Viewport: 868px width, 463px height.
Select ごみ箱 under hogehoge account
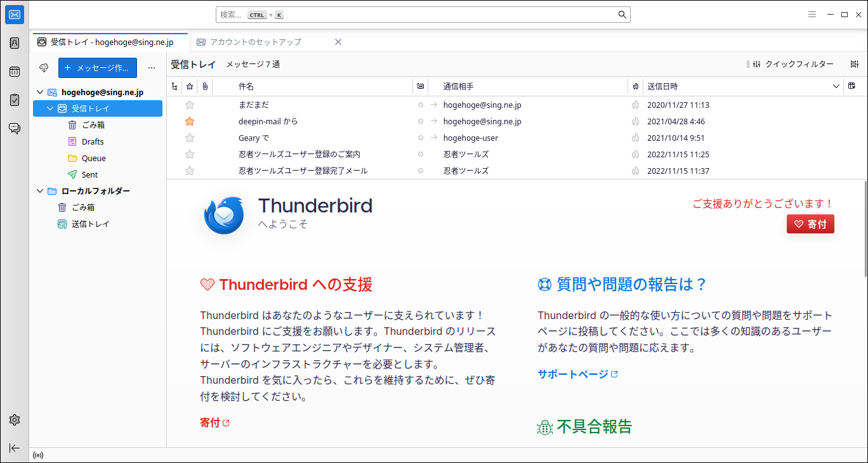tap(93, 126)
